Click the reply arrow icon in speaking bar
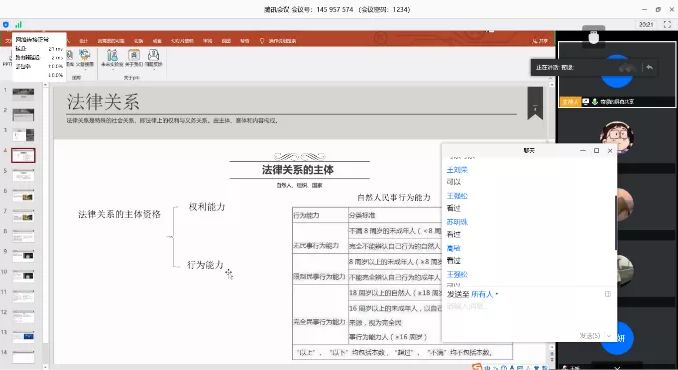This screenshot has width=678, height=370. pyautogui.click(x=649, y=67)
